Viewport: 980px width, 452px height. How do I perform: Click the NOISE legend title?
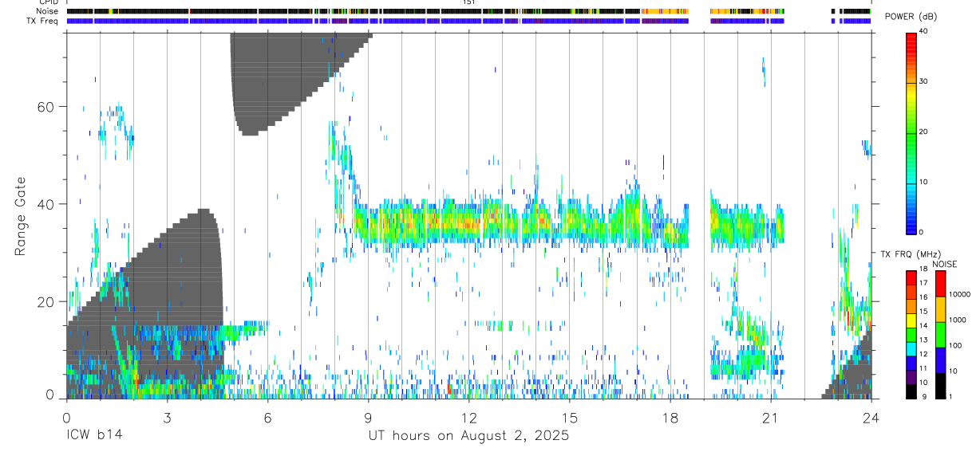pos(945,264)
